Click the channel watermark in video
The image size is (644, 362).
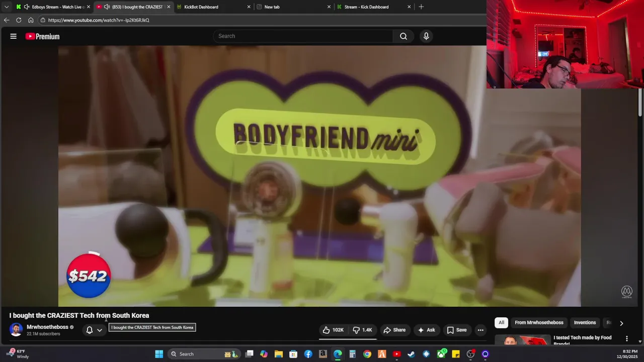626,292
